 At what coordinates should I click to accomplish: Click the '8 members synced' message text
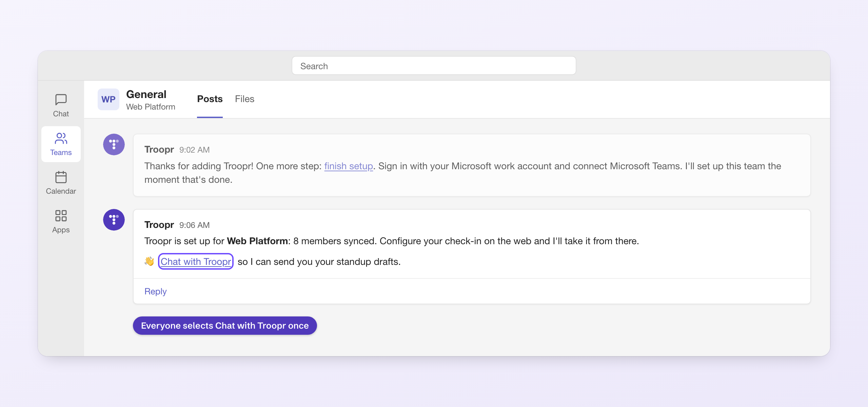pyautogui.click(x=335, y=241)
